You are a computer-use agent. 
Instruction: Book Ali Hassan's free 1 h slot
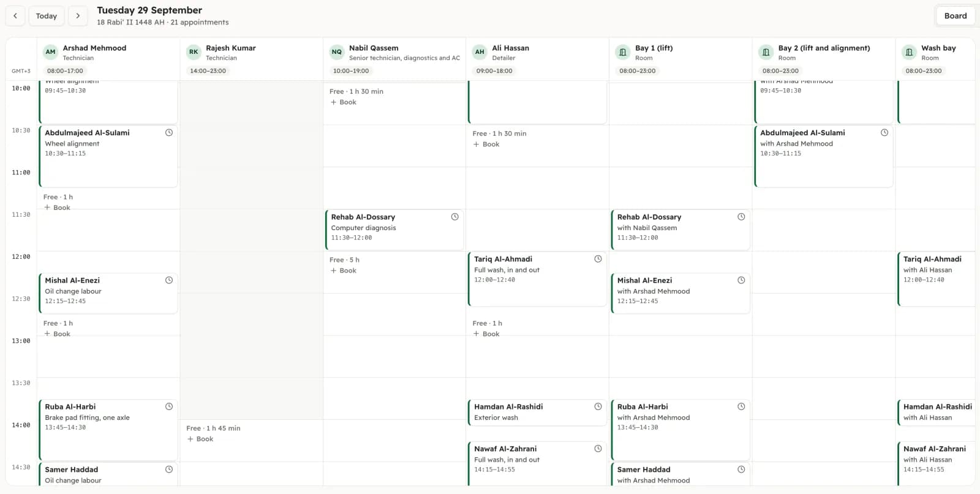click(486, 334)
